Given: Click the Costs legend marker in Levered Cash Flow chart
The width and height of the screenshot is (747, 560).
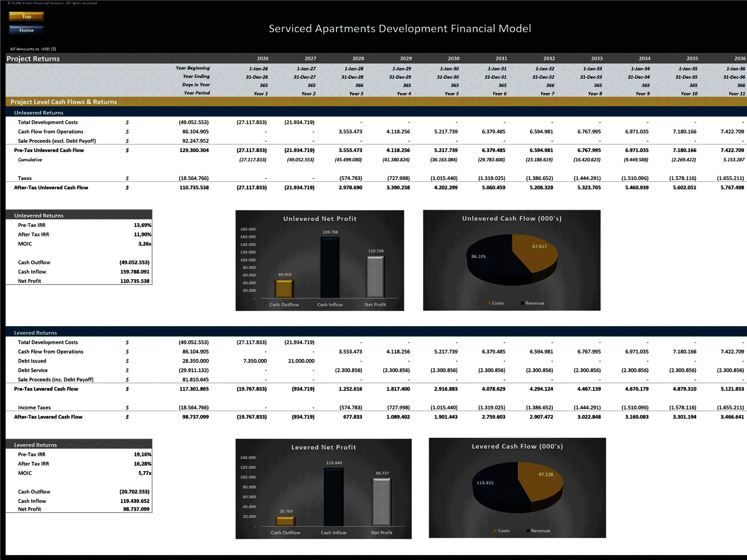Looking at the screenshot, I should coord(494,530).
